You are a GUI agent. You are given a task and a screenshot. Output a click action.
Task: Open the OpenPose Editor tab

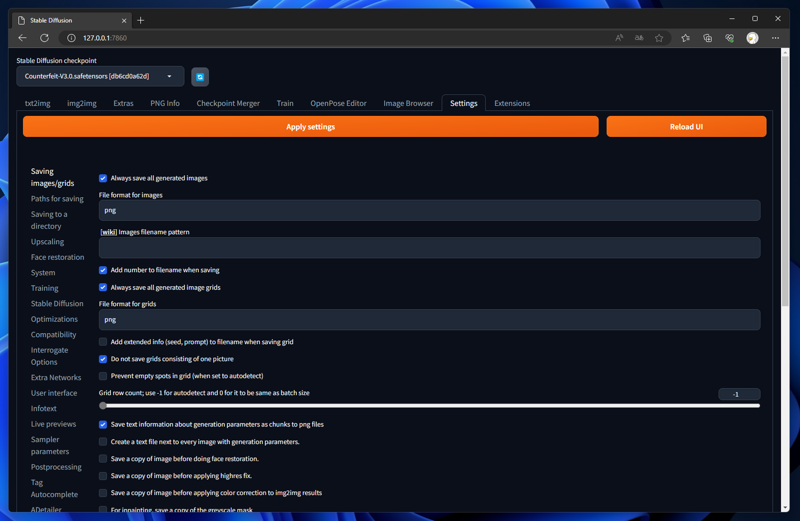pos(338,103)
